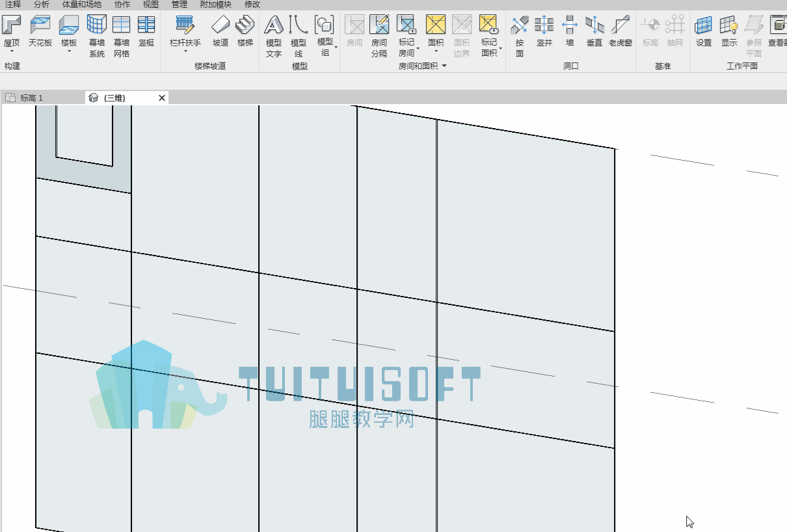Screen dimensions: 787x532
Task: Switch to the 协作 ribbon tab
Action: [122, 5]
